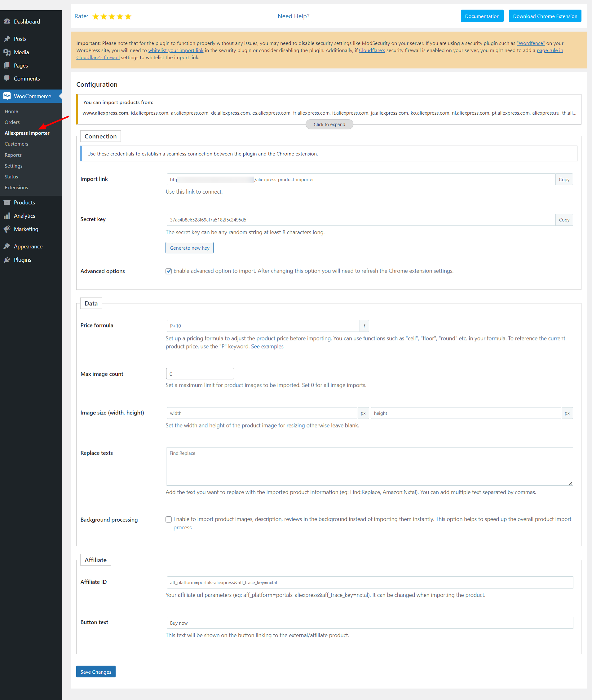Focus the Price formula field

[263, 326]
